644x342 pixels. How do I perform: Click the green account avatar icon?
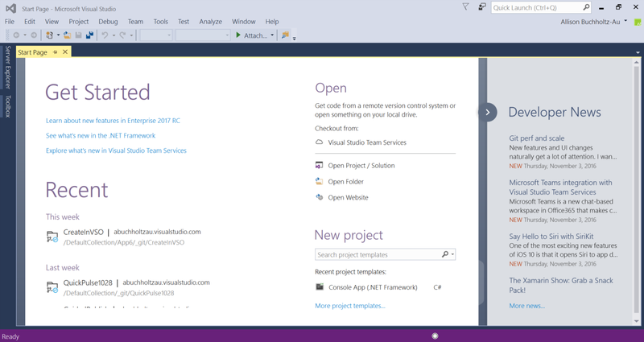tap(637, 23)
